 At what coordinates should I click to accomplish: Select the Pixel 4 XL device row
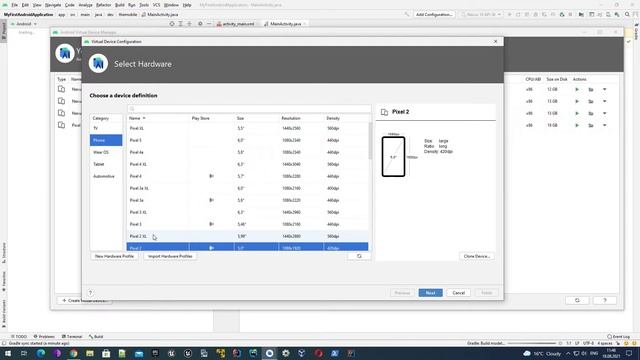[247, 164]
